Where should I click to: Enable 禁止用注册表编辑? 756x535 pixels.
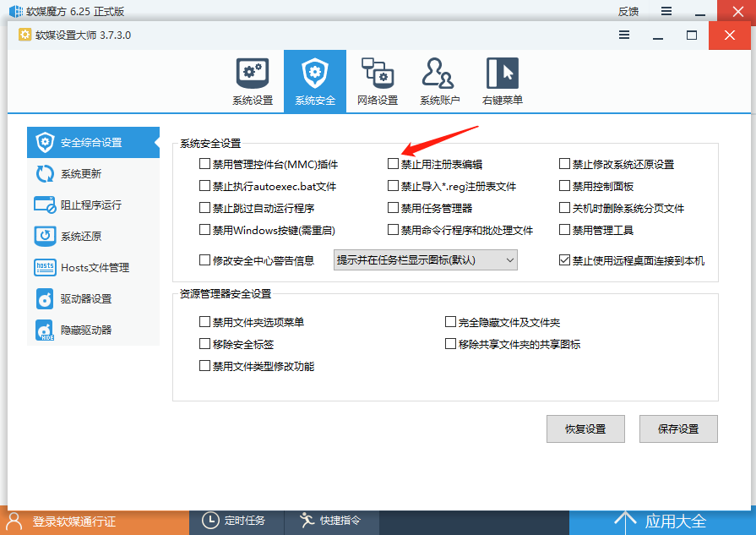click(x=393, y=164)
